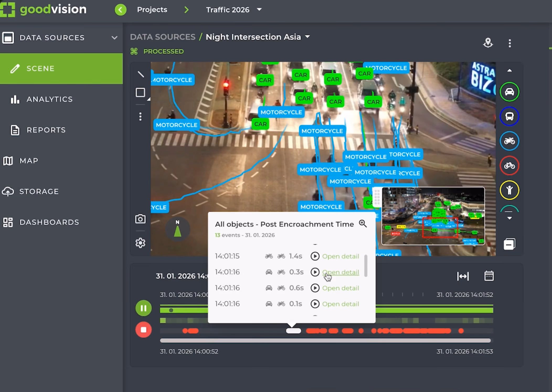Click the gray timeline zoom range bar
The width and height of the screenshot is (552, 392).
[325, 341]
